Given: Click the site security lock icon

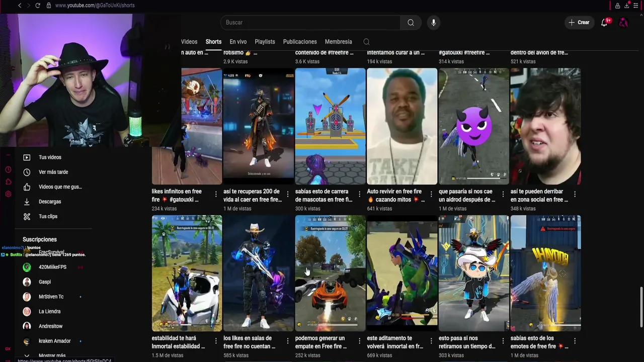Looking at the screenshot, I should tap(49, 6).
